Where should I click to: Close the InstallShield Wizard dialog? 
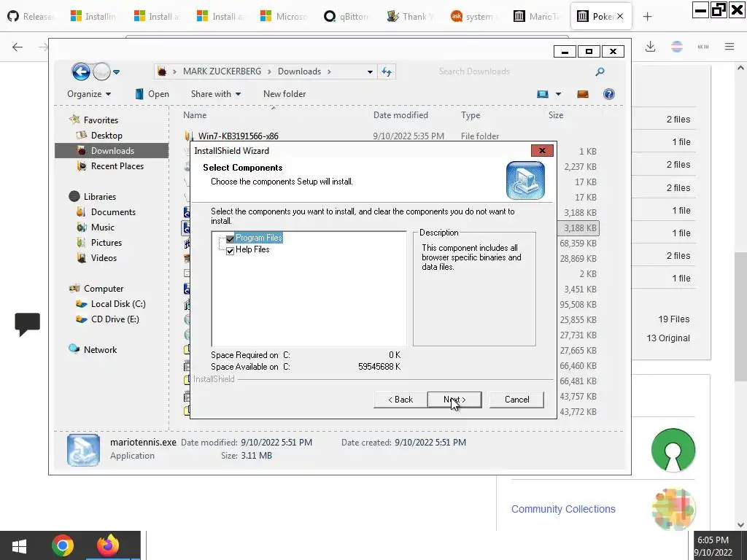click(542, 150)
